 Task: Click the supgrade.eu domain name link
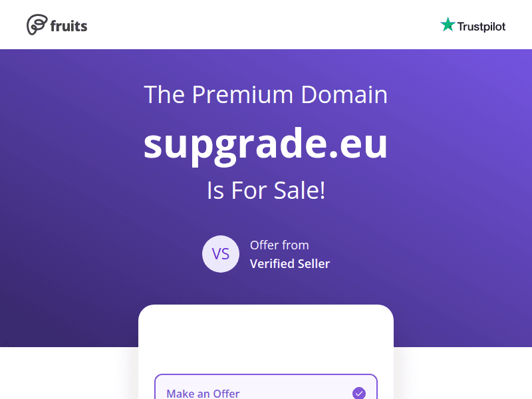pyautogui.click(x=266, y=143)
